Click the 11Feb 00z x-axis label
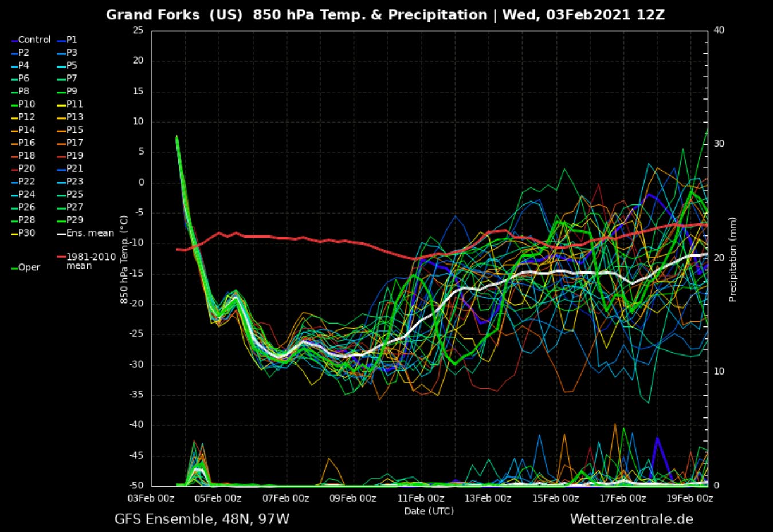Screen dimensions: 773x532 pos(421,498)
